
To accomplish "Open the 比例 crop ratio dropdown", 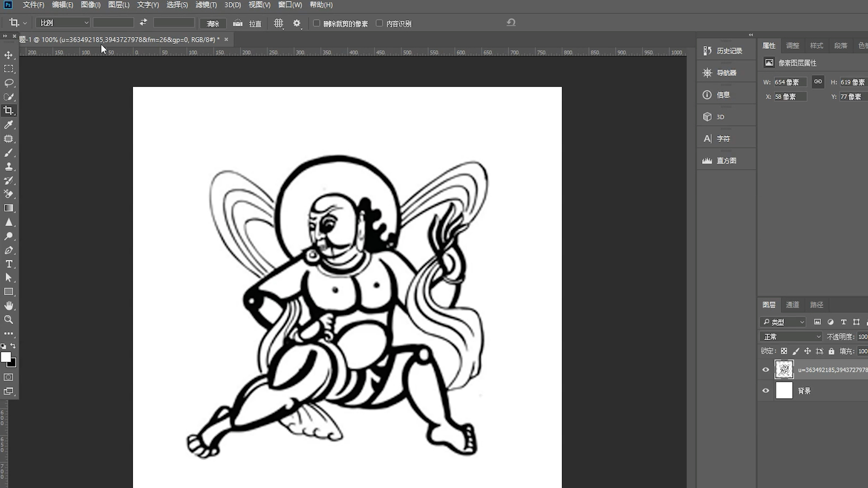I will [63, 23].
